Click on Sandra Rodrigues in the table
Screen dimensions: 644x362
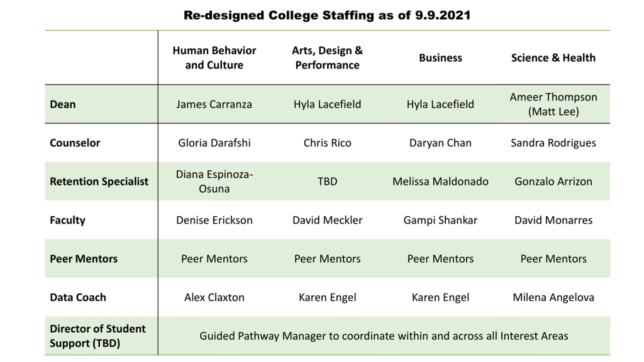(x=553, y=143)
